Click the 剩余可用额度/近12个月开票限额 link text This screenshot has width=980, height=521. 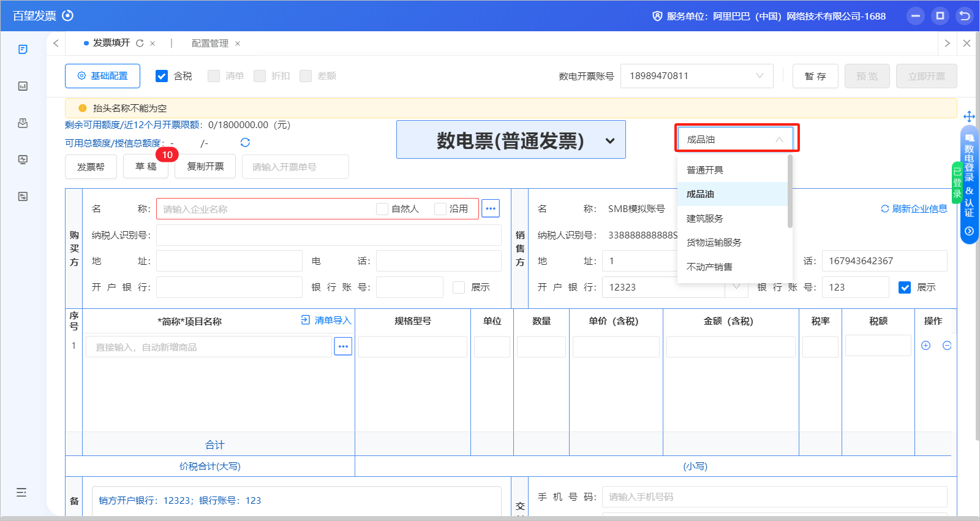133,125
